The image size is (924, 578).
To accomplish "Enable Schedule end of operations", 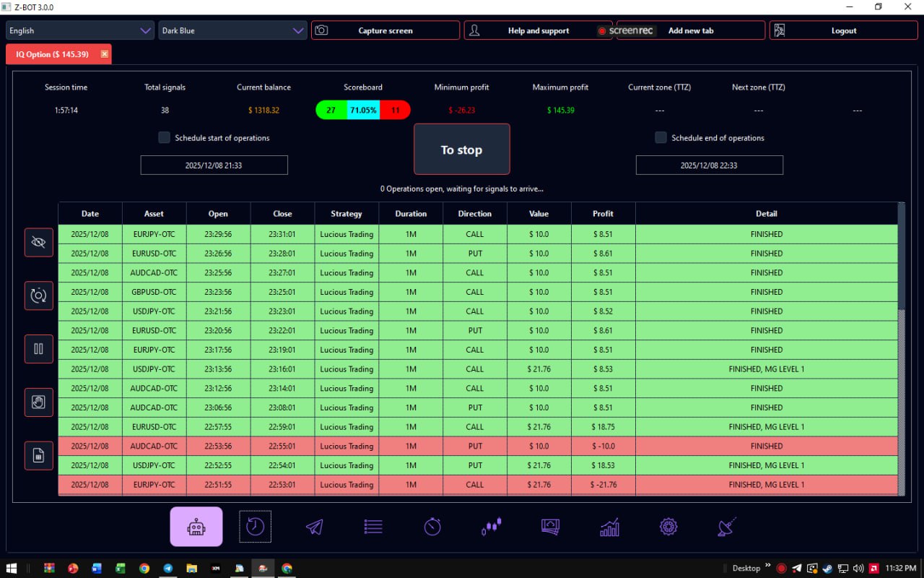I will tap(660, 137).
